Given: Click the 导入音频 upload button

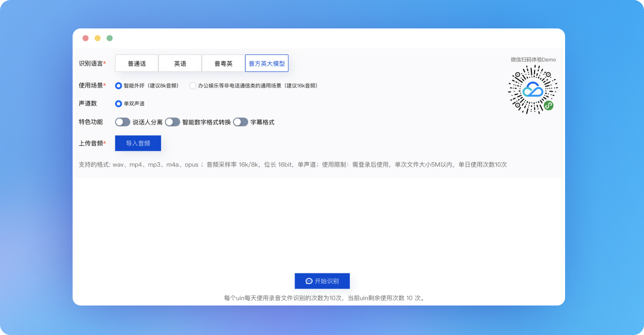Looking at the screenshot, I should coord(138,143).
